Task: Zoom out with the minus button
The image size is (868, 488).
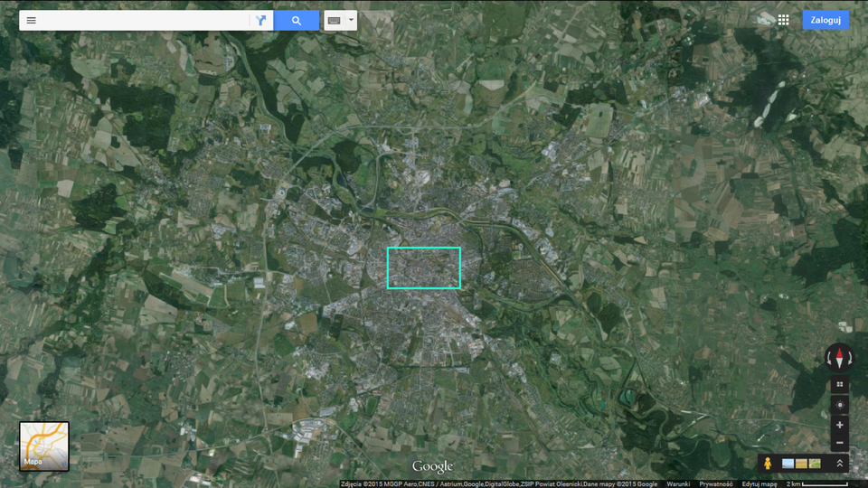Action: [839, 443]
